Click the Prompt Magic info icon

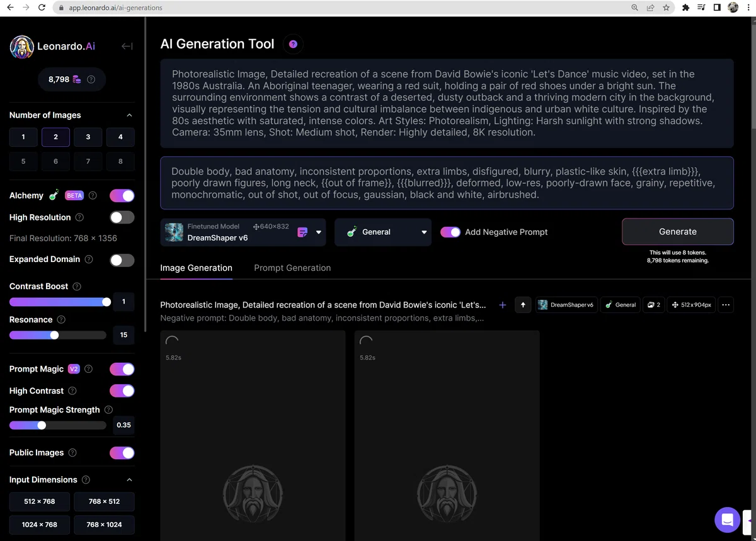click(88, 369)
